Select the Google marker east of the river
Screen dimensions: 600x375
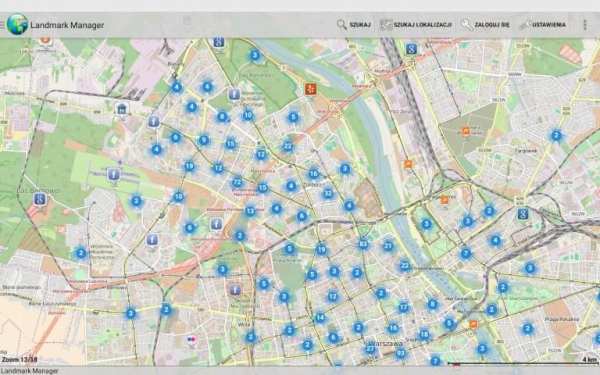click(523, 214)
